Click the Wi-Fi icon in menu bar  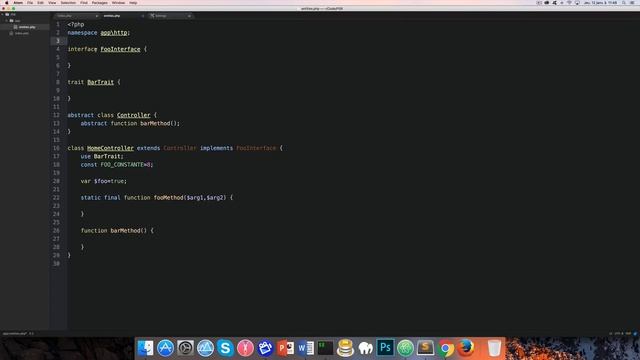point(569,3)
